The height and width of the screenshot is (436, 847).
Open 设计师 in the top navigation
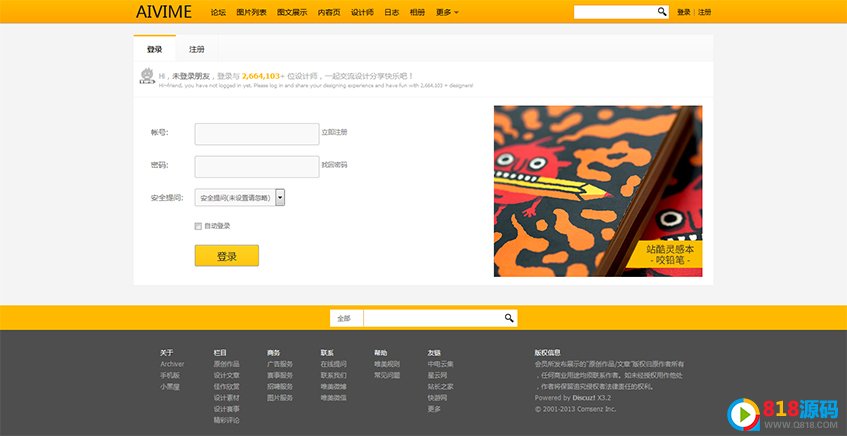click(362, 12)
